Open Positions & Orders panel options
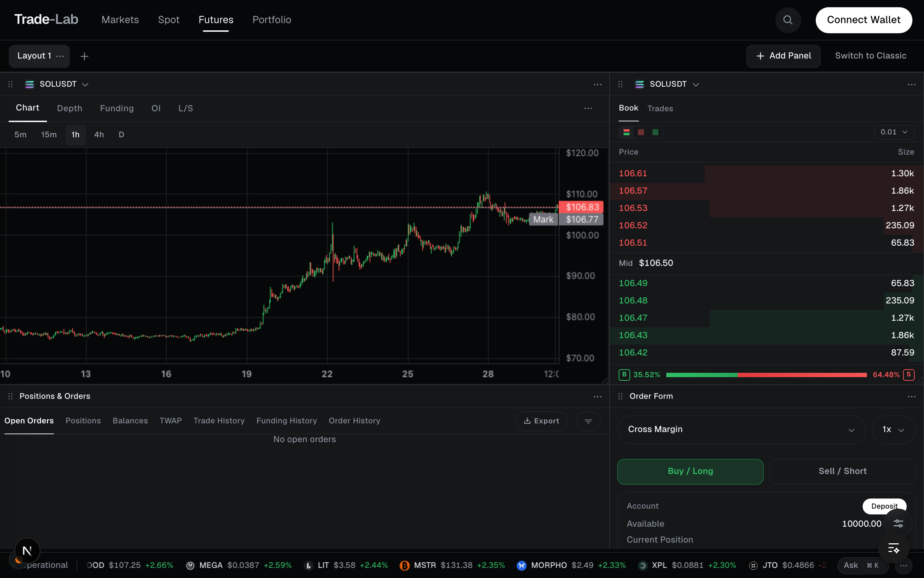This screenshot has width=924, height=578. pos(598,396)
